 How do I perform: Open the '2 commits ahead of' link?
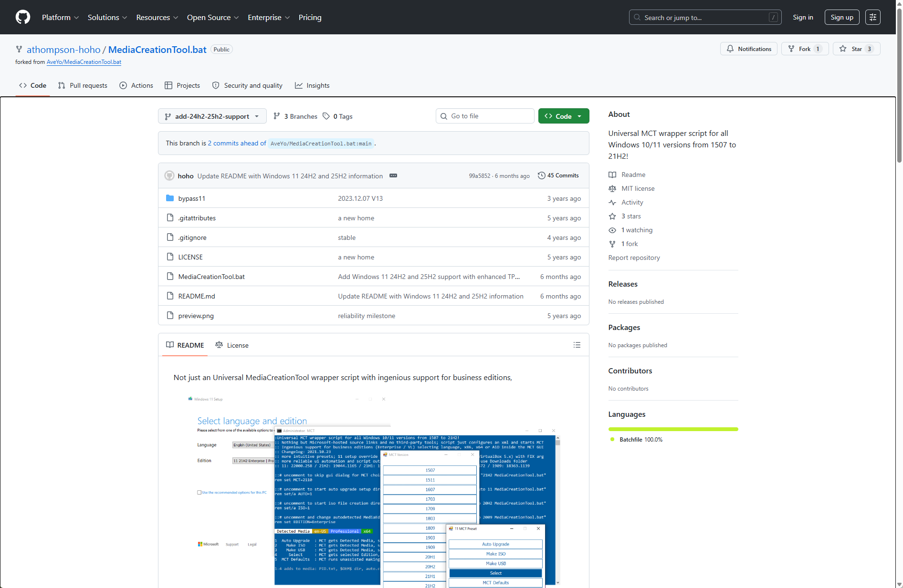pyautogui.click(x=237, y=143)
